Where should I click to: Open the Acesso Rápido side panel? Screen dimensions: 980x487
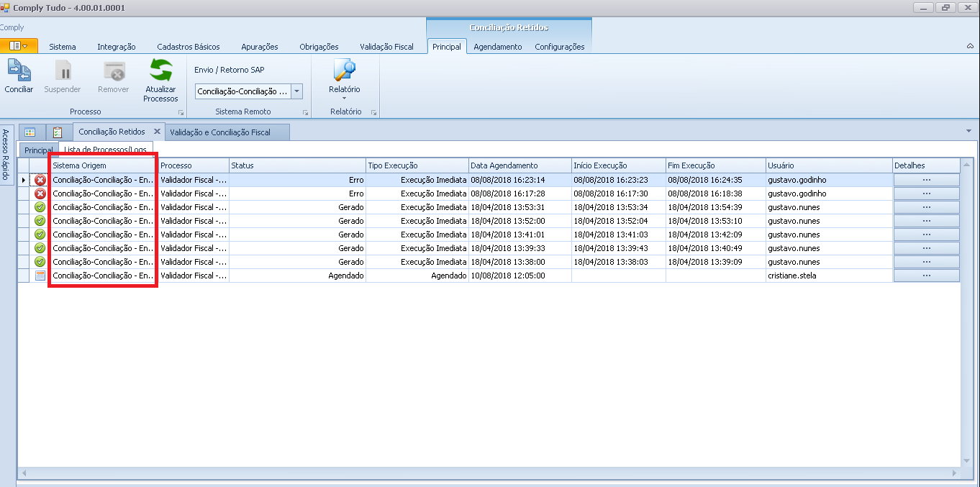pyautogui.click(x=6, y=156)
